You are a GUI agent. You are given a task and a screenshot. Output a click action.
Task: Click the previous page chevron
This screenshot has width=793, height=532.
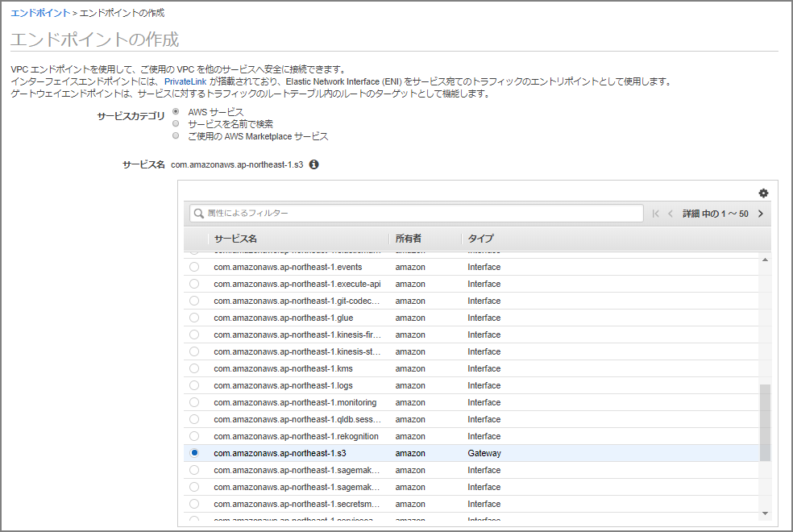pos(670,212)
